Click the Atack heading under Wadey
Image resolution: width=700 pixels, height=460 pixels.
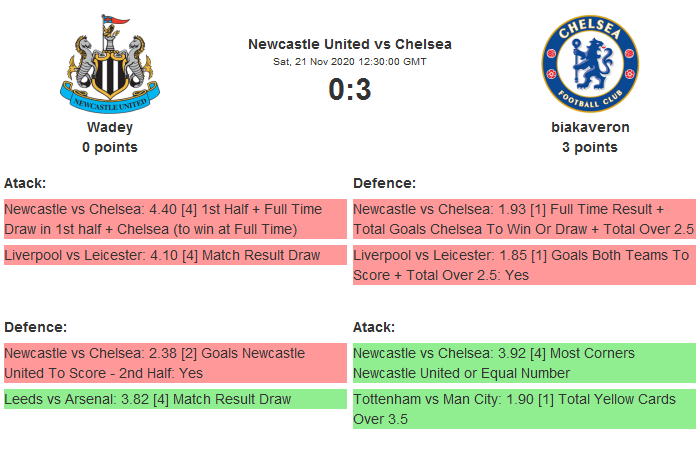coord(25,183)
